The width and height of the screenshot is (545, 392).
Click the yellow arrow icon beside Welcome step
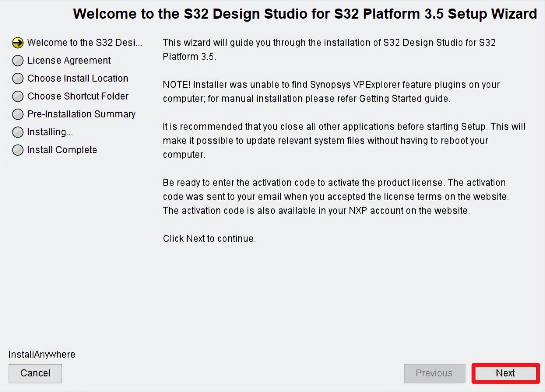pyautogui.click(x=18, y=43)
